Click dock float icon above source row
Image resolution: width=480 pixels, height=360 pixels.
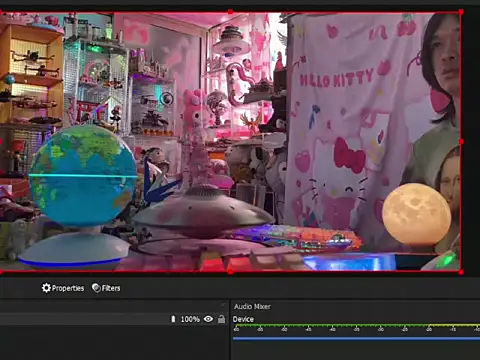tap(223, 304)
